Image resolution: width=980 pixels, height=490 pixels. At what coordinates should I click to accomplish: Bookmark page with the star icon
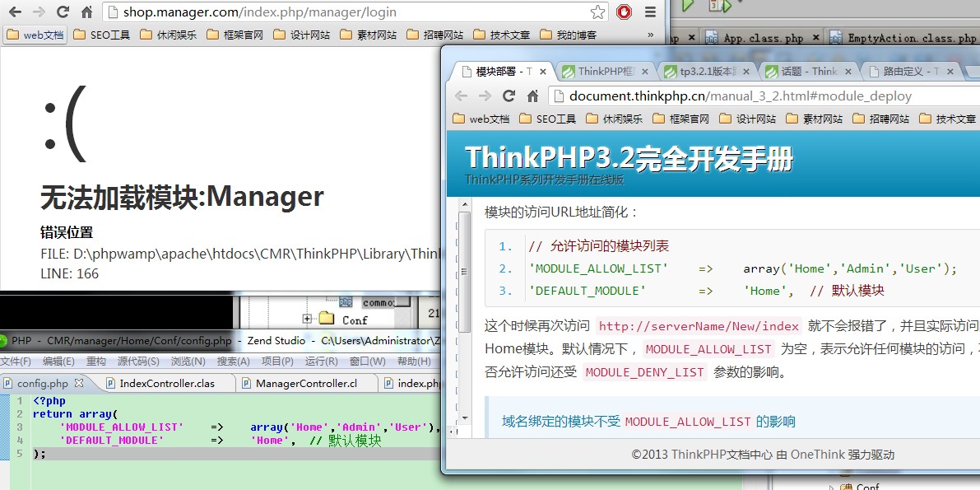pyautogui.click(x=598, y=12)
